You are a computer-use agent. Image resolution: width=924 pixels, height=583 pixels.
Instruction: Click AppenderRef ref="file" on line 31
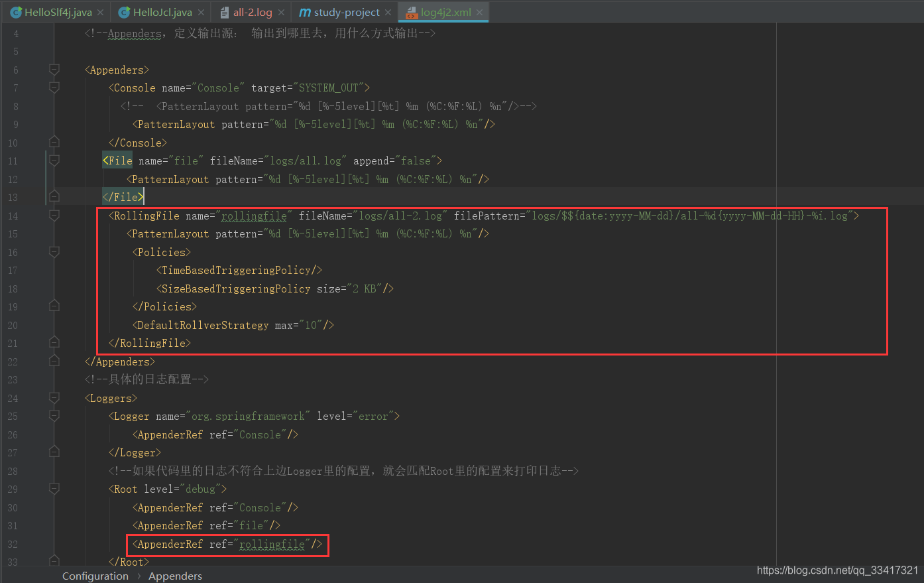(206, 525)
